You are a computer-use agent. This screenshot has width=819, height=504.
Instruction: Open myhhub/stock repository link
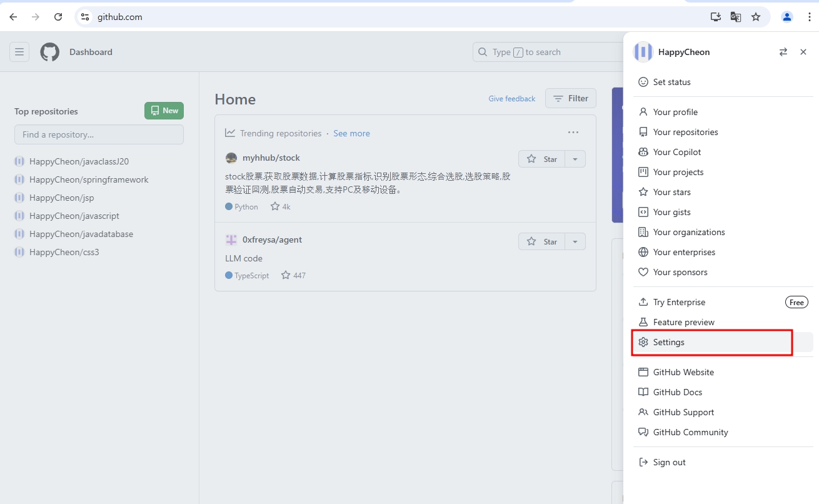[271, 158]
